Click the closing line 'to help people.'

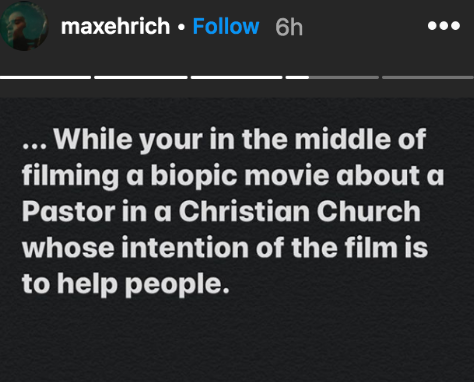126,284
